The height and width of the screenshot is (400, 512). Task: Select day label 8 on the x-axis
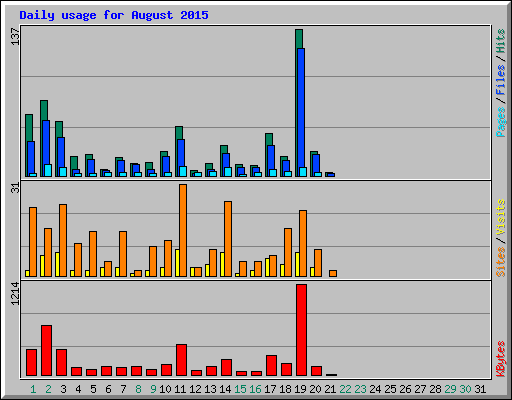(138, 389)
